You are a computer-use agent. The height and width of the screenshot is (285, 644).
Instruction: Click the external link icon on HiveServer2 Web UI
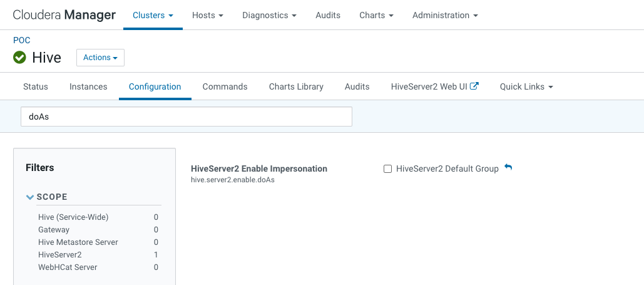pos(474,86)
